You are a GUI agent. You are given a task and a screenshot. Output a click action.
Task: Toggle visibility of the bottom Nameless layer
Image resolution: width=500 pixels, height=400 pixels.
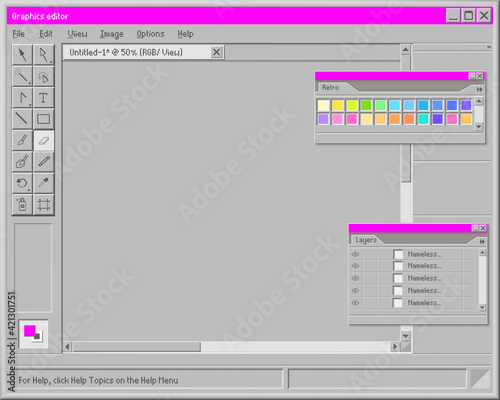click(355, 303)
